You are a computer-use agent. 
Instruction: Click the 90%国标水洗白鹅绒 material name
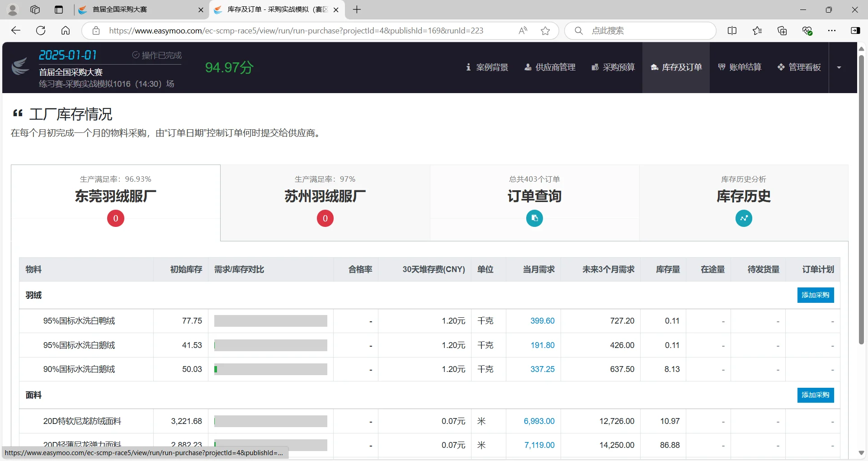coord(79,369)
